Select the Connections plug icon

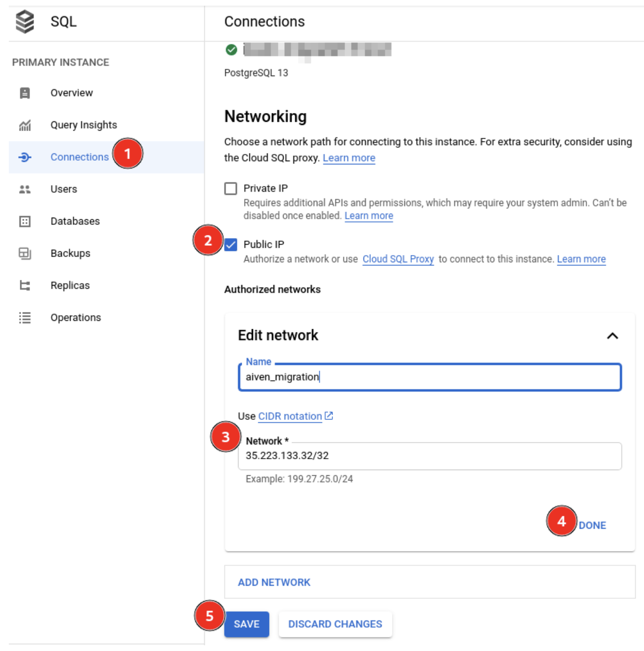point(25,157)
